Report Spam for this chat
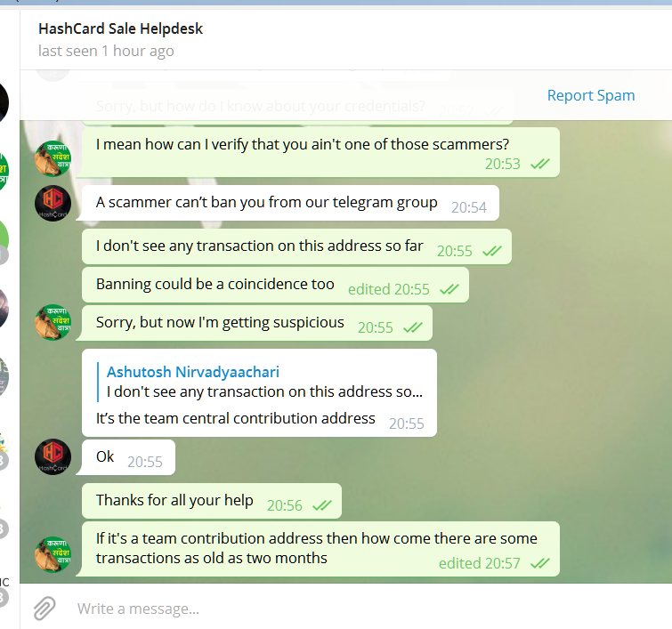The height and width of the screenshot is (629, 672). (x=591, y=95)
